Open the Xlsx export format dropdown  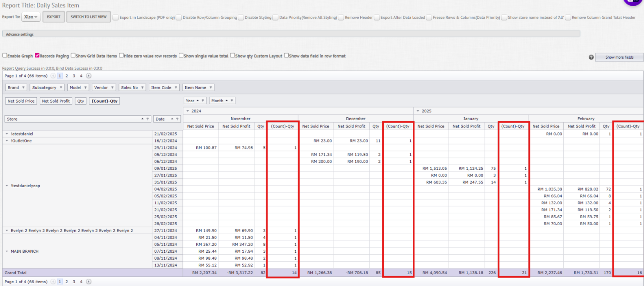coord(31,17)
